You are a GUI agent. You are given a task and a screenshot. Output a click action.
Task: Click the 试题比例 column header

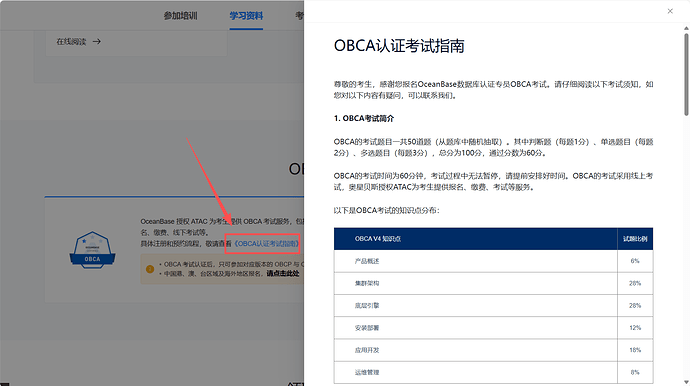tap(635, 239)
